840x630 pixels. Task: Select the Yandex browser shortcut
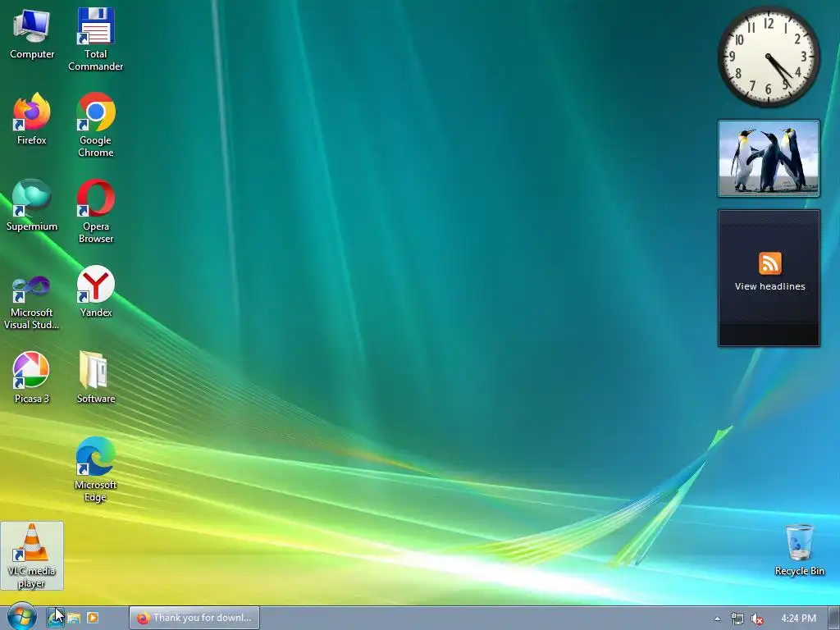95,292
